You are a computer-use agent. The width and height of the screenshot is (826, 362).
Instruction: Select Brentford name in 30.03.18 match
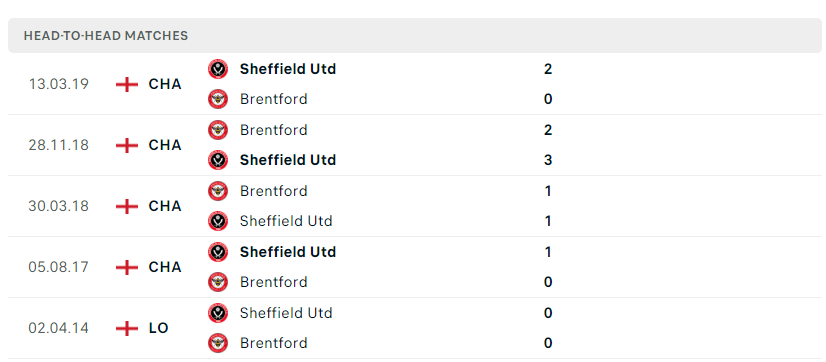(273, 191)
